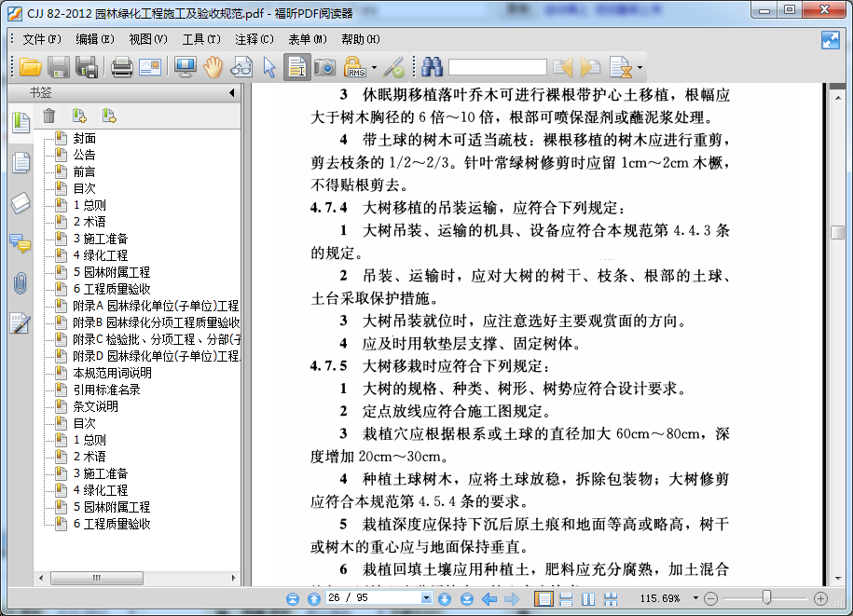853x616 pixels.
Task: Go to next search result
Action: (590, 67)
